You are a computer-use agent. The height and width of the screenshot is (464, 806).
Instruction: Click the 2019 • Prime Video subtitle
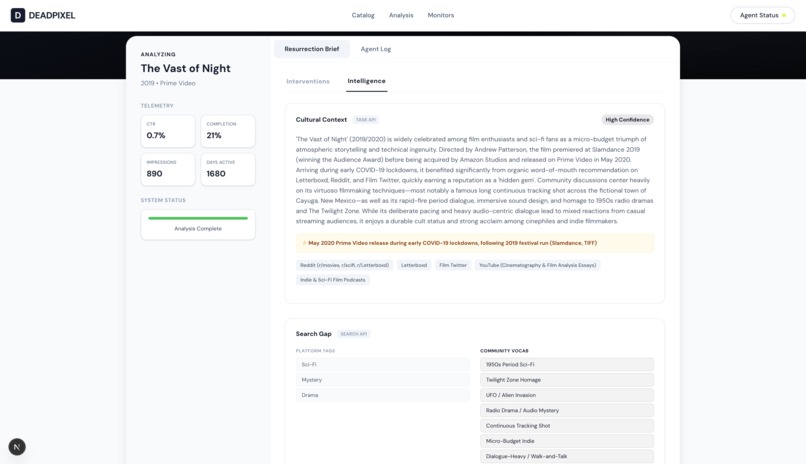tap(168, 83)
